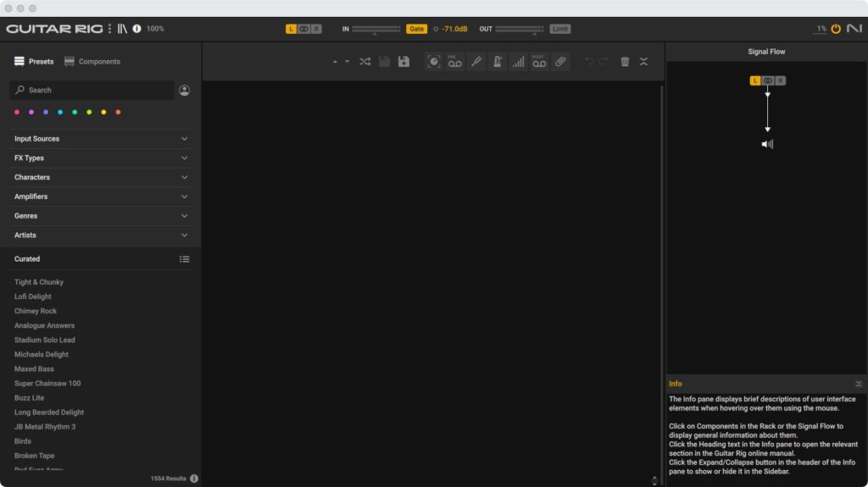Collapse all rack components icon

[644, 62]
